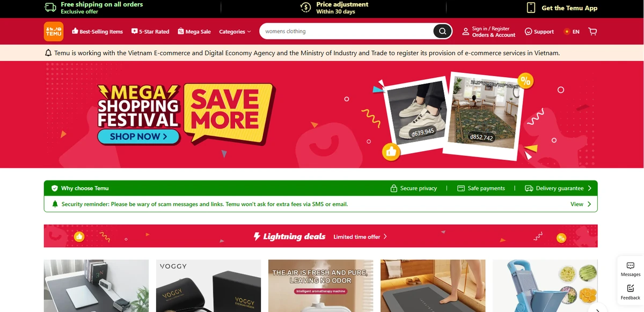This screenshot has height=312, width=644.
Task: Expand the Categories dropdown
Action: click(x=235, y=32)
